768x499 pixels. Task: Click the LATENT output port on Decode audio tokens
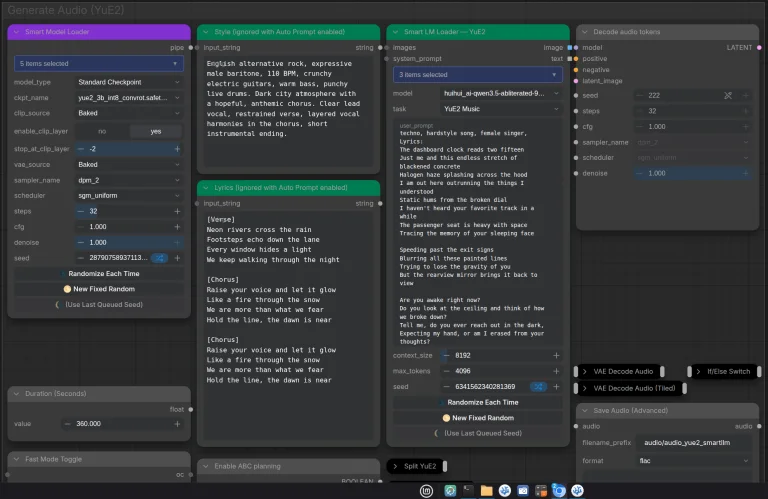tap(759, 48)
